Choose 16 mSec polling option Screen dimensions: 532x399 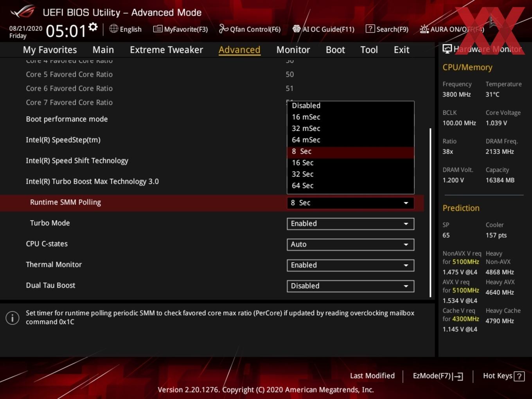point(350,117)
